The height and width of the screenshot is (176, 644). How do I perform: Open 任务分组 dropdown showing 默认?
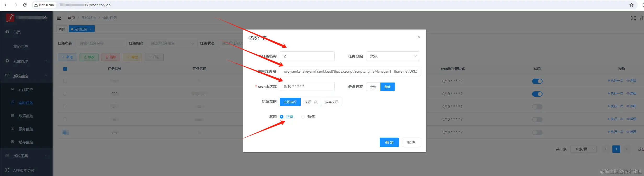[x=393, y=56]
